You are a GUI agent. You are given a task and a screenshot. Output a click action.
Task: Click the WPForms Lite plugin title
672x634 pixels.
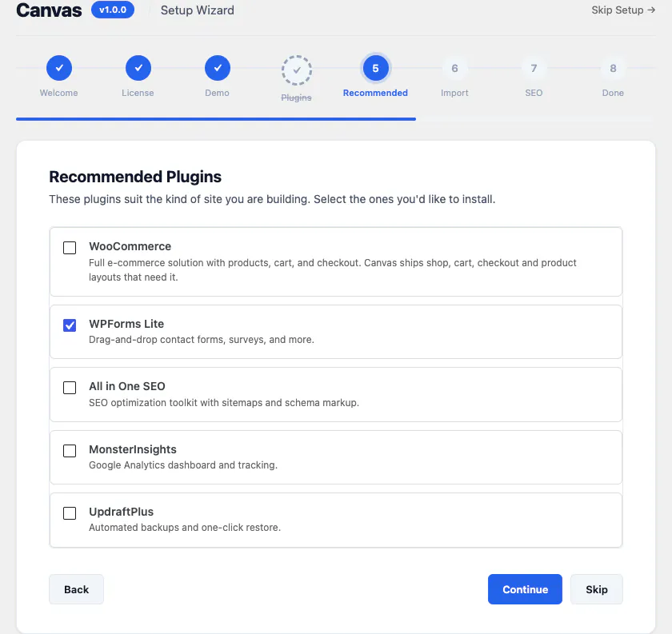point(126,324)
